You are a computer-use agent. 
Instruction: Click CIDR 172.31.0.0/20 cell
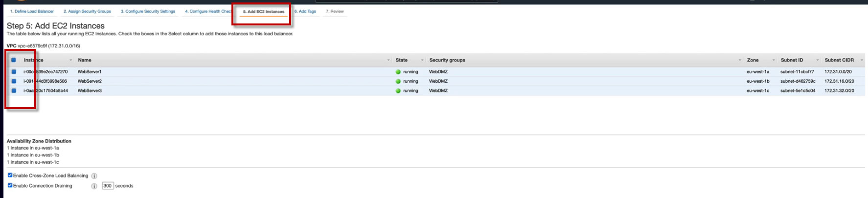[x=838, y=72]
